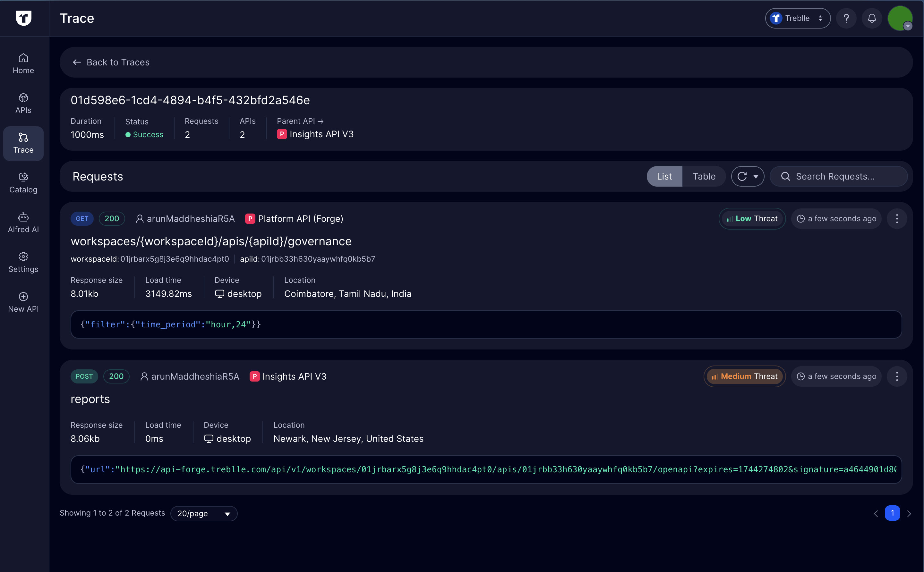This screenshot has width=924, height=572.
Task: Open the reports endpoint request
Action: tap(90, 399)
